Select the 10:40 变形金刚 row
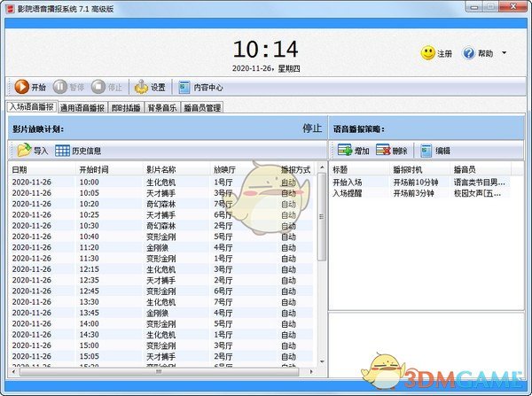The height and width of the screenshot is (396, 532). pyautogui.click(x=161, y=237)
